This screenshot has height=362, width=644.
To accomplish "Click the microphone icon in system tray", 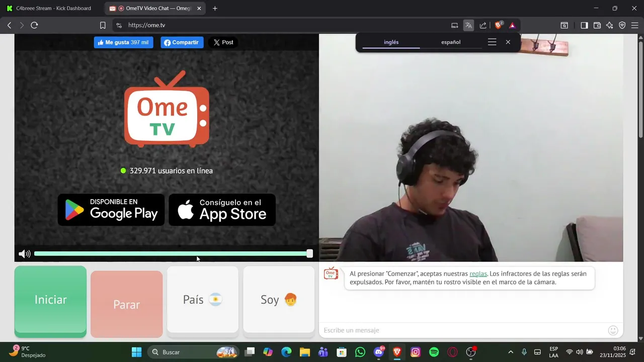I will coord(524,352).
